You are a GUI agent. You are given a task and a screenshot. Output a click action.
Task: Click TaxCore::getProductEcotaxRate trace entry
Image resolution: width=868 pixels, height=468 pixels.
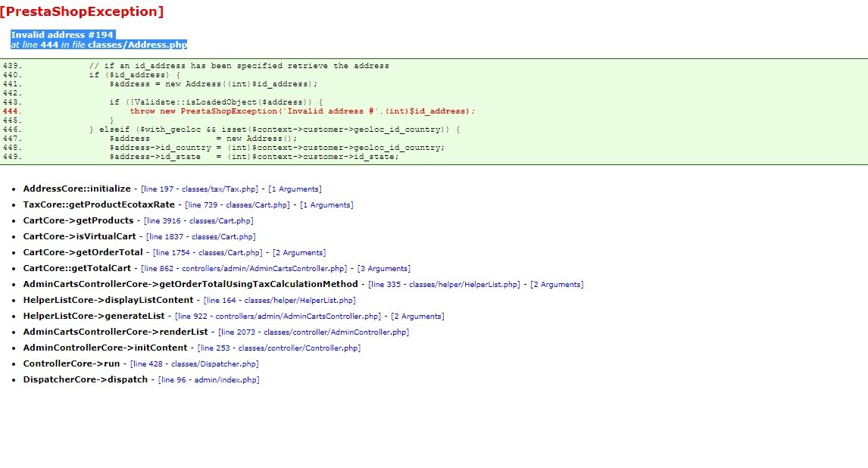pos(98,204)
